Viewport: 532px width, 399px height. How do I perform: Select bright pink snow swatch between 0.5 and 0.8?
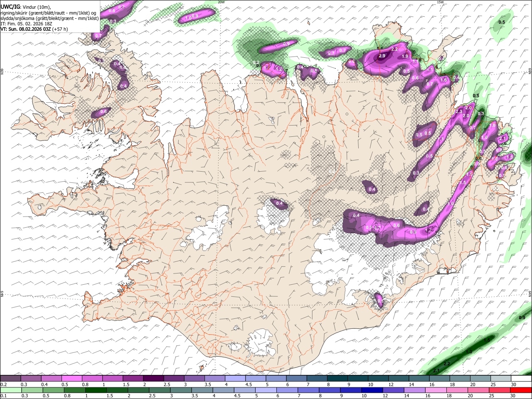(x=72, y=379)
